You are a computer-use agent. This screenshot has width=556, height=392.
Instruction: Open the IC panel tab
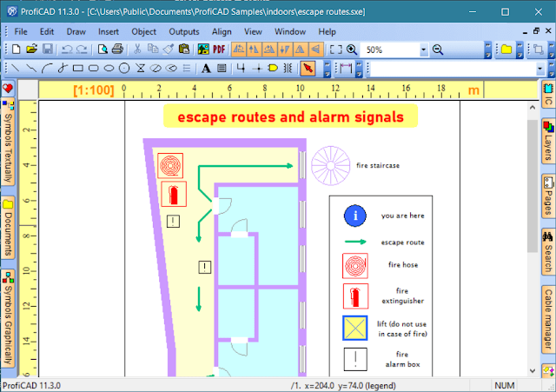point(548,94)
